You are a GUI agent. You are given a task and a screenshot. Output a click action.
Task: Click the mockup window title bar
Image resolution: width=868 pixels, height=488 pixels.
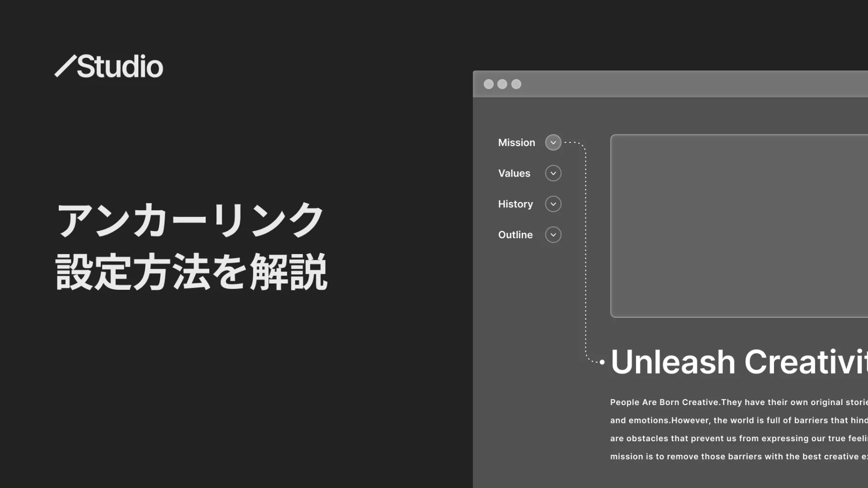tap(670, 84)
